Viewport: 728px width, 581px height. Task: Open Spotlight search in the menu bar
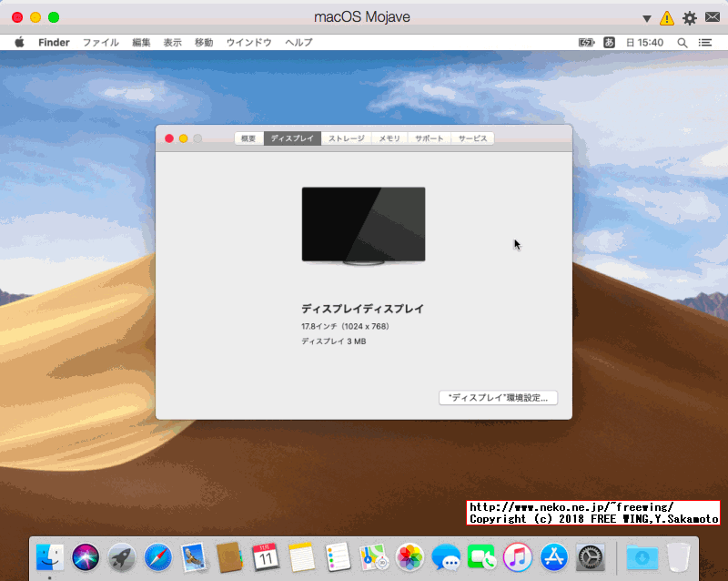point(682,42)
